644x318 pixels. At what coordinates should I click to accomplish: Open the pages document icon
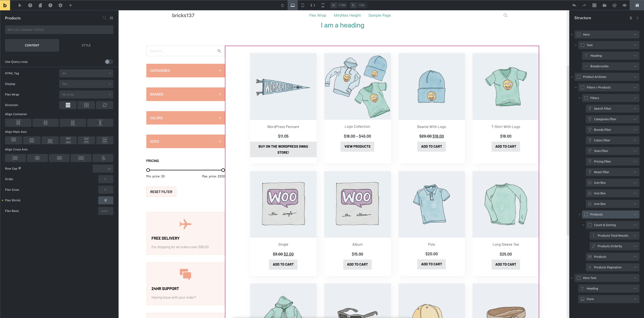[40, 5]
